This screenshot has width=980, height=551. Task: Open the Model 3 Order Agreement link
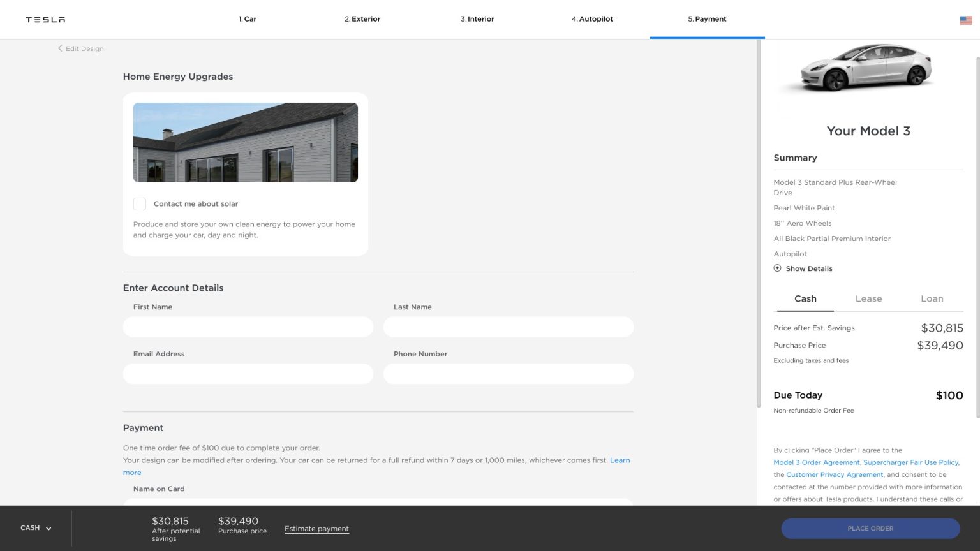pyautogui.click(x=816, y=462)
